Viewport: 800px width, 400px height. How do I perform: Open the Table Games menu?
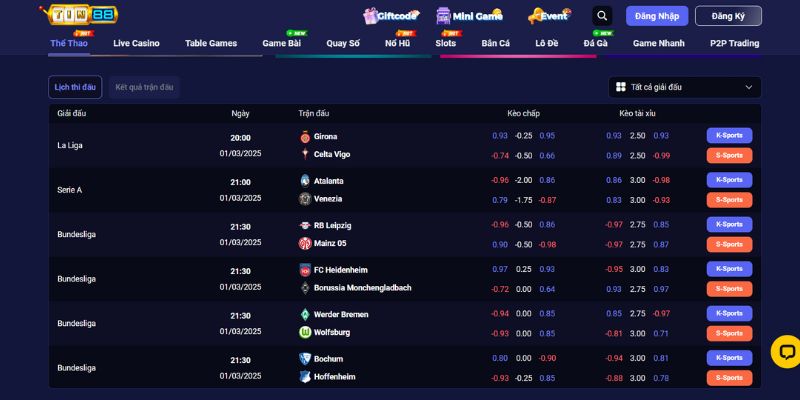pos(211,43)
